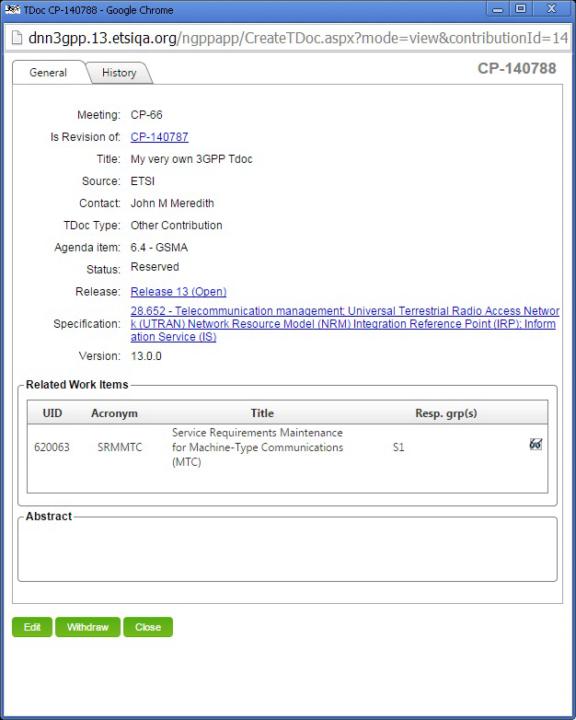Click the Acronym column header
Screen dimensions: 576x720
[x=114, y=413]
